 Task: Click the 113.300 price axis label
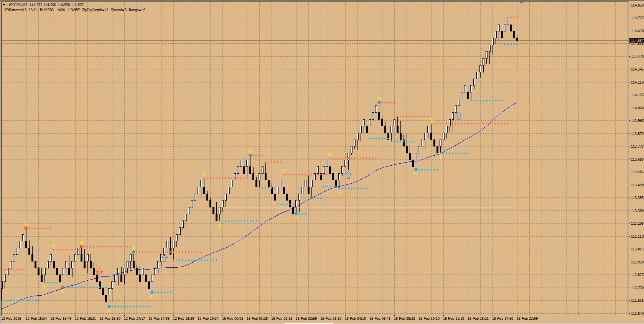click(637, 211)
